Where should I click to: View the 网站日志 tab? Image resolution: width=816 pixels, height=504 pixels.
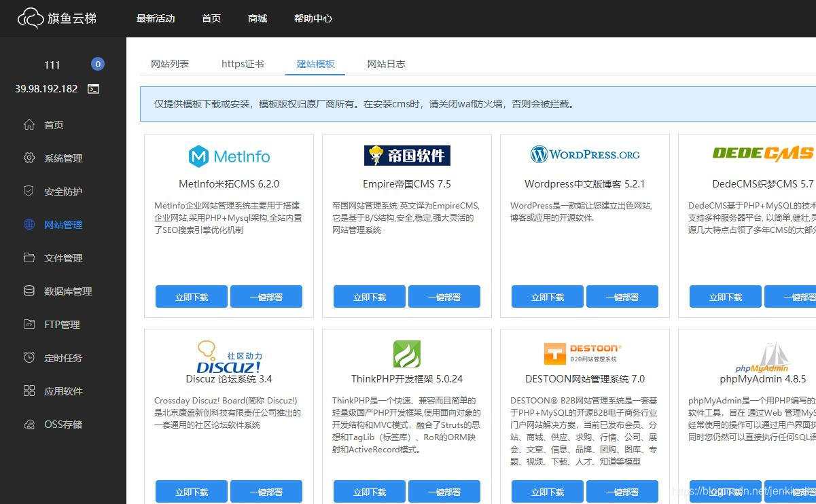point(386,63)
